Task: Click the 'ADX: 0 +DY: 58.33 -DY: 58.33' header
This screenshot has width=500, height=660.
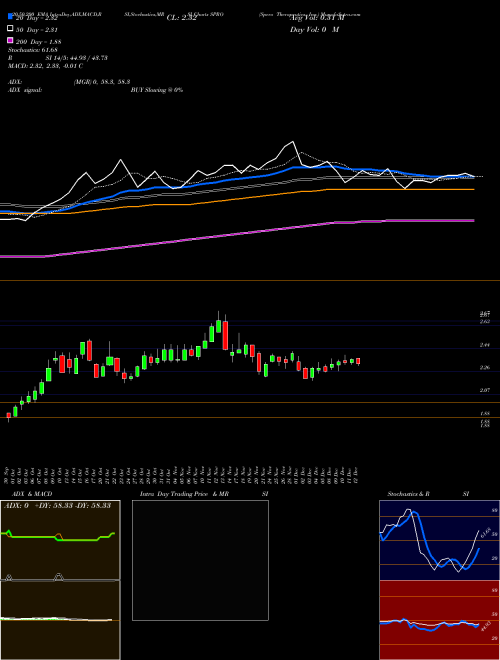Action: pyautogui.click(x=57, y=505)
